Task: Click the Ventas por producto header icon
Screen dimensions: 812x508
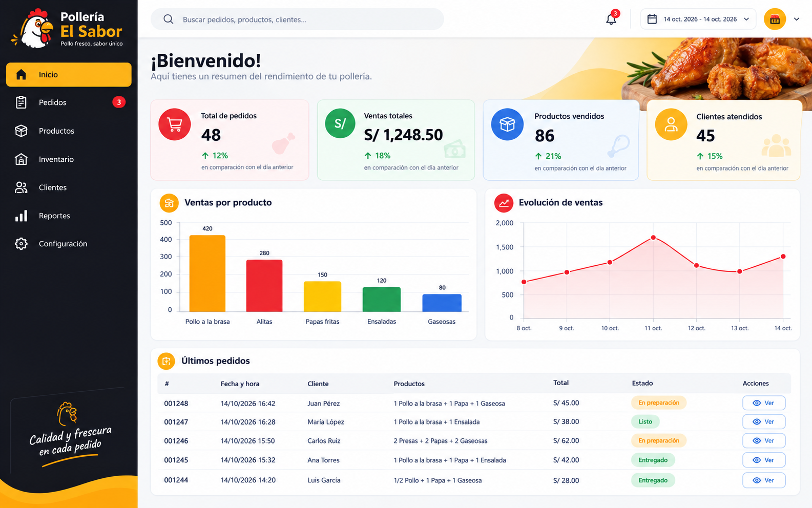Action: [x=169, y=203]
